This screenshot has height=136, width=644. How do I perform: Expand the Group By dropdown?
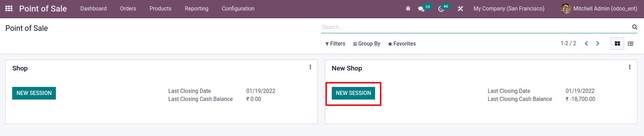[366, 44]
